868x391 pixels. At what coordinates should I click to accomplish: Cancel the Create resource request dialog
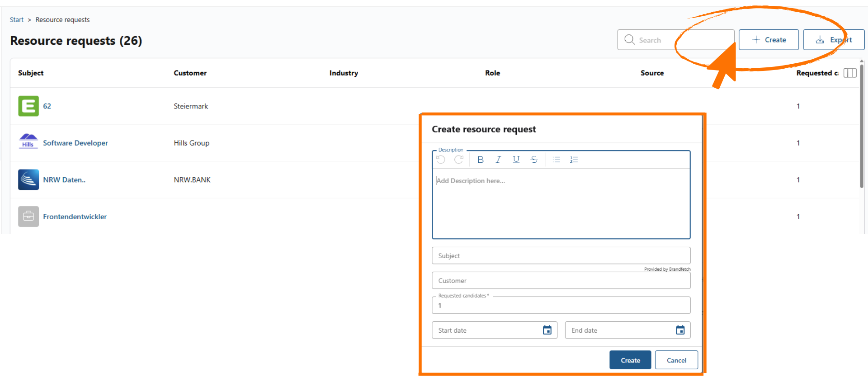pyautogui.click(x=676, y=360)
